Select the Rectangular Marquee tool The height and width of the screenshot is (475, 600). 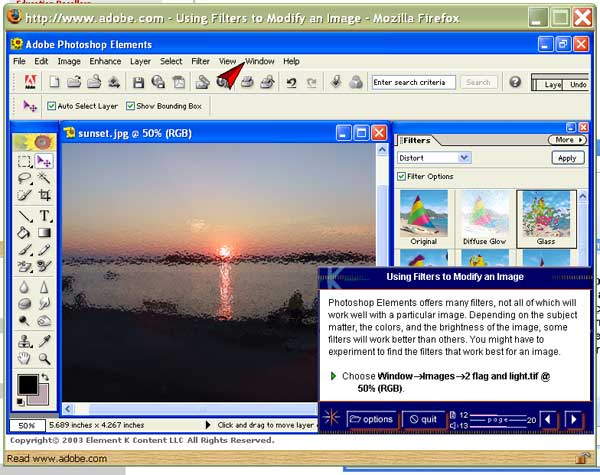point(24,161)
